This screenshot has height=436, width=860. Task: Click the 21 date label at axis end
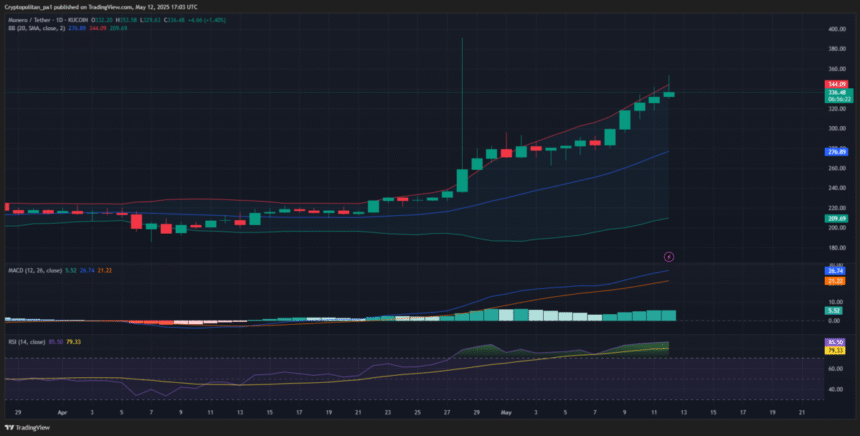click(802, 412)
